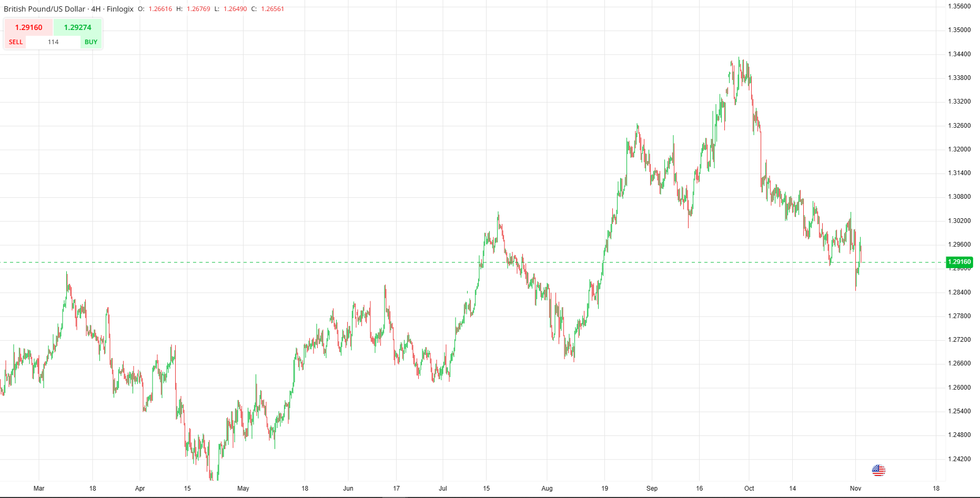Click the green BUY button
This screenshot has width=980, height=498.
coord(91,42)
